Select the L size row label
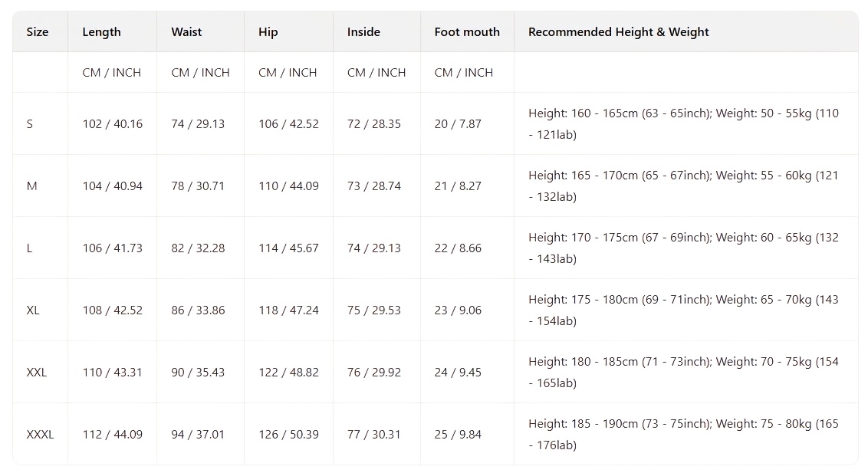Viewport: 868px width, 473px height. (30, 248)
